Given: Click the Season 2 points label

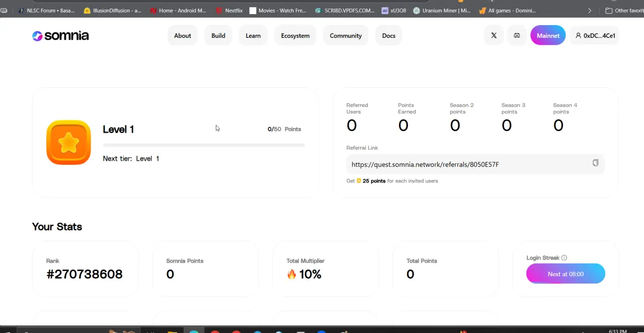Looking at the screenshot, I should [x=462, y=108].
